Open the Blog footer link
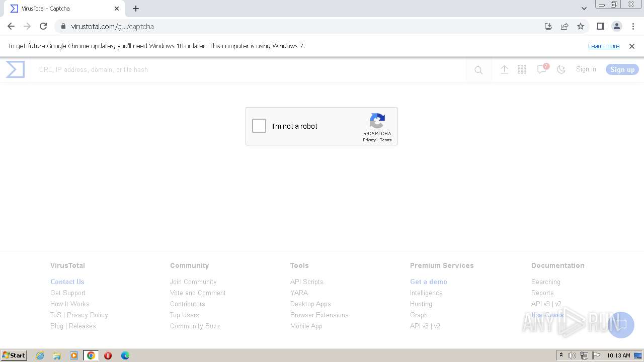The image size is (644, 362). pos(57,326)
